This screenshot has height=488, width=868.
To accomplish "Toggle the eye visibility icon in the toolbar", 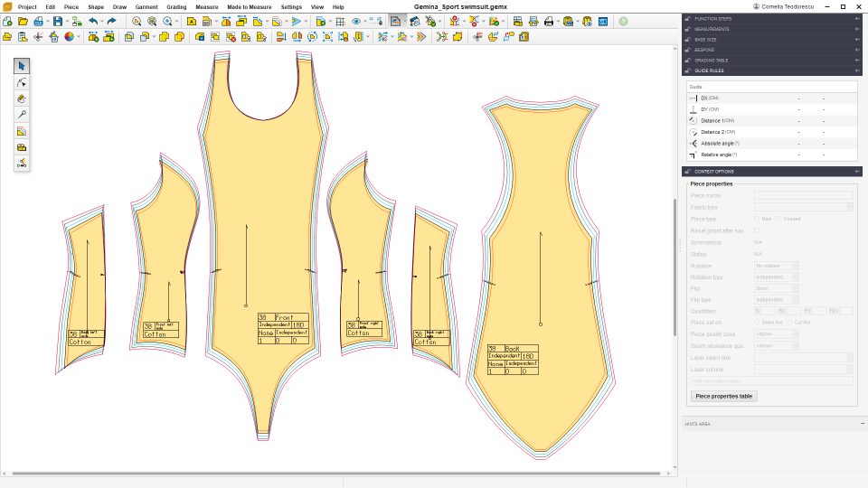I will (356, 22).
